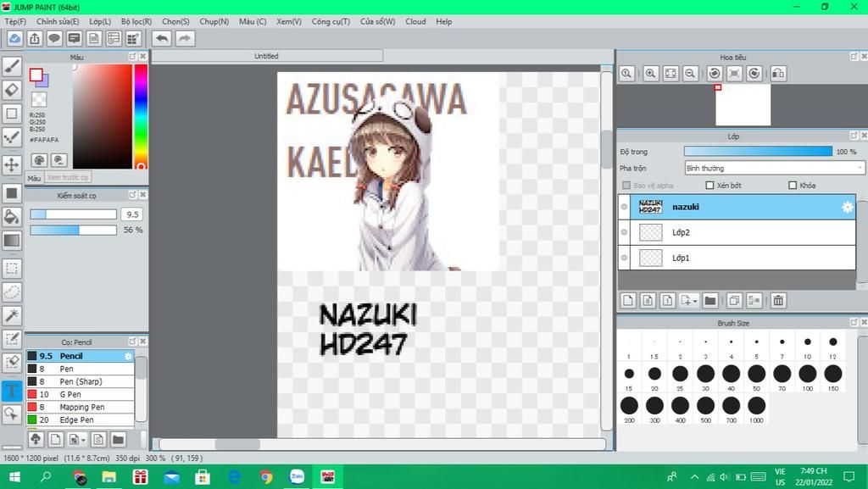This screenshot has width=868, height=489.
Task: Open Chrome from the taskbar
Action: click(x=266, y=477)
